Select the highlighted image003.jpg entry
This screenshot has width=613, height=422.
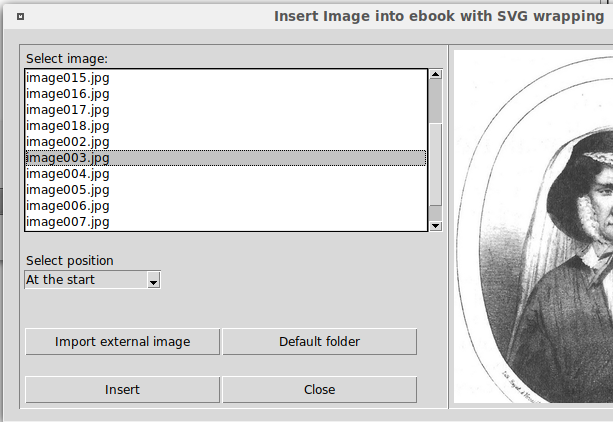tap(226, 158)
